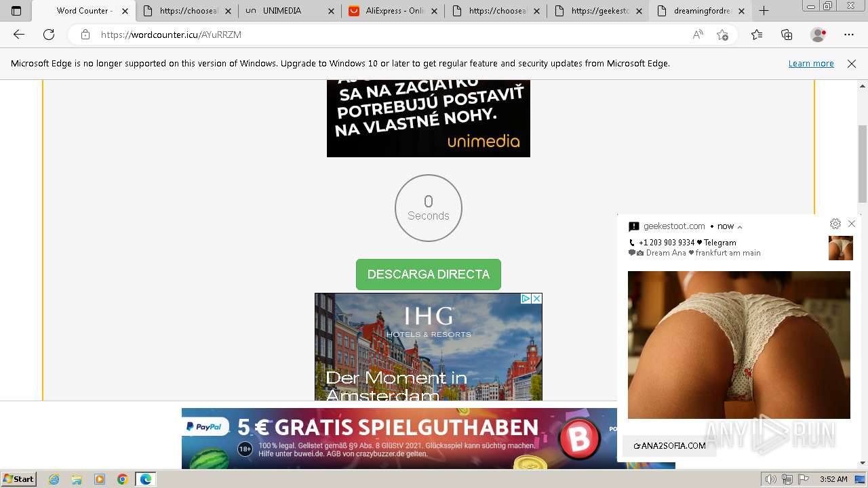Screen dimensions: 868x488
Task: Click the Action Center flag tray icon
Action: coord(802,479)
